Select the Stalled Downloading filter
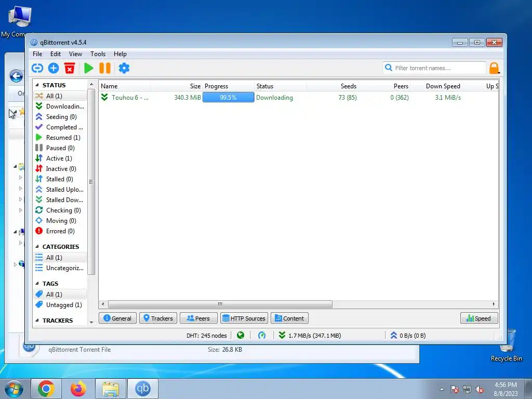532x399 pixels. click(60, 200)
